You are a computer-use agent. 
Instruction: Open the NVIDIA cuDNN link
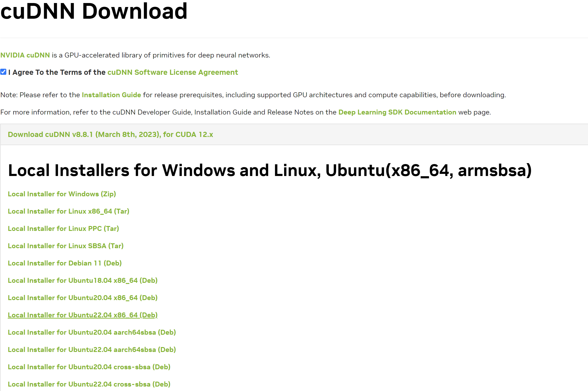[25, 55]
